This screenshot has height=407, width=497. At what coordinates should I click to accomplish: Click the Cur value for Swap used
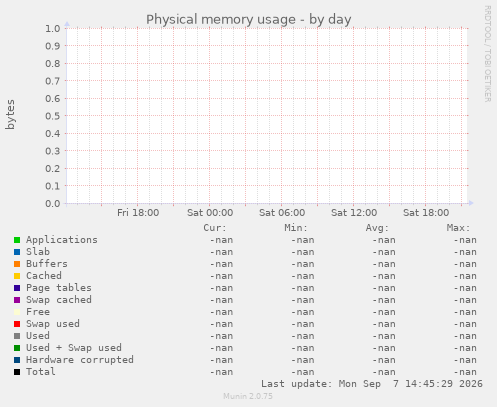221,324
